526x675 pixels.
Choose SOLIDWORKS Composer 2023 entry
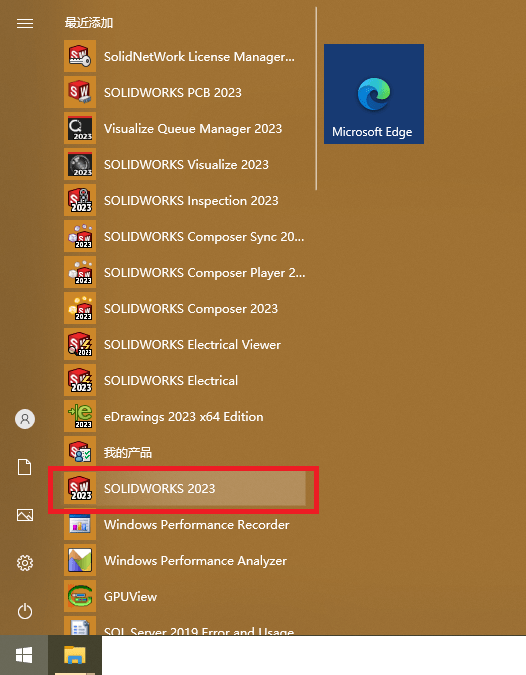185,309
